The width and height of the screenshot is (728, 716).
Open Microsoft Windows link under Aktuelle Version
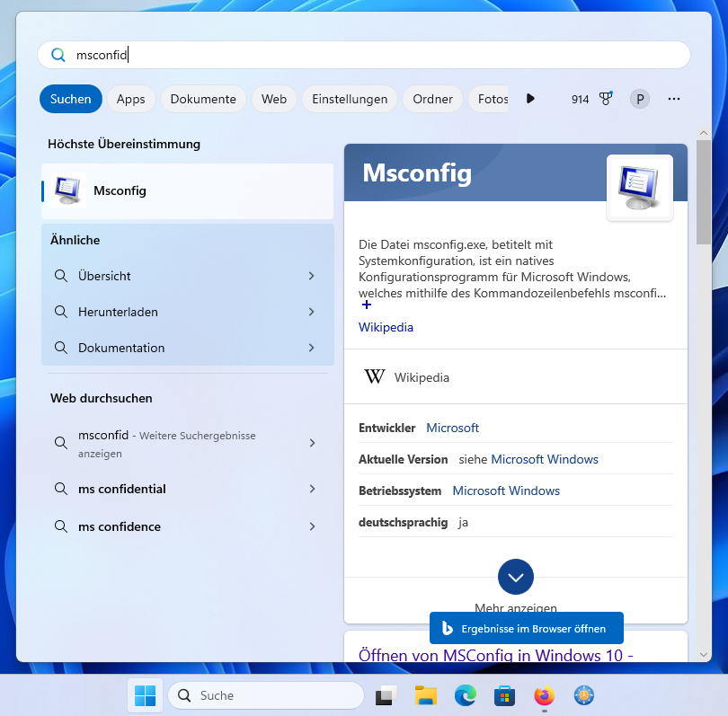click(545, 459)
